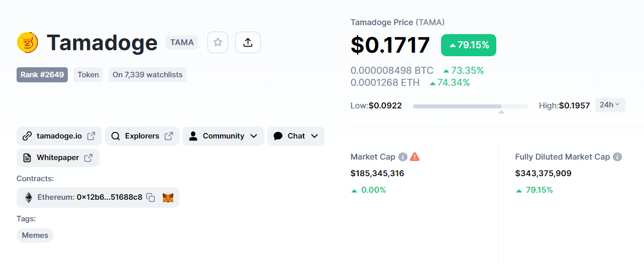Click the low-high price range bar
The image size is (644, 273).
(470, 106)
